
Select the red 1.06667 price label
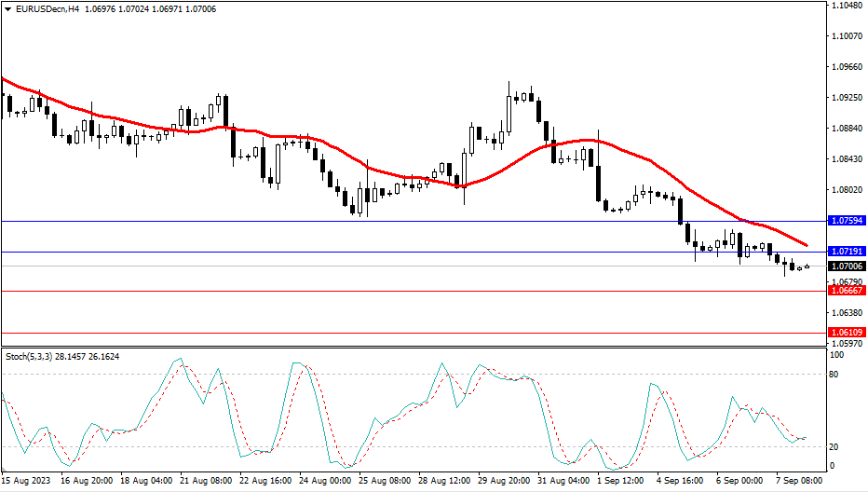[847, 291]
